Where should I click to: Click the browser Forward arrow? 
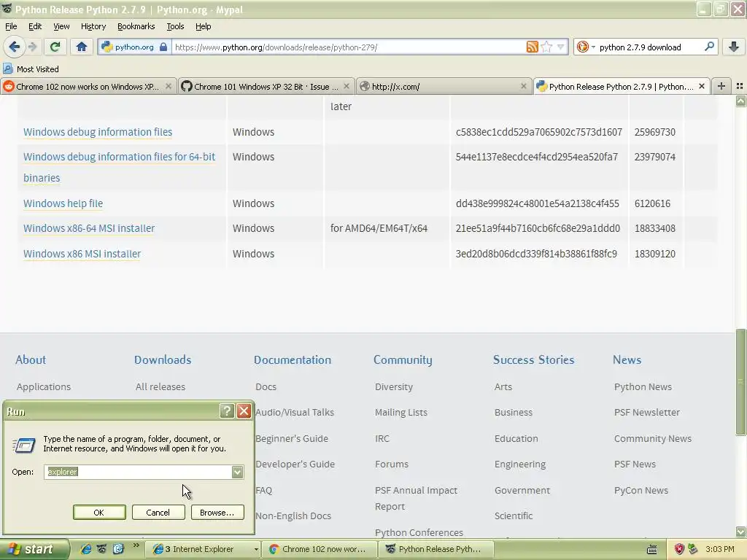pyautogui.click(x=32, y=47)
